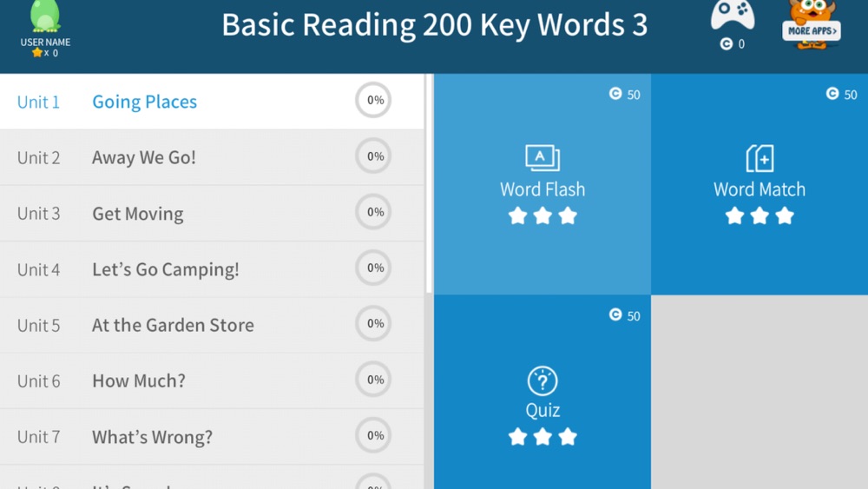The width and height of the screenshot is (868, 489).
Task: Select Unit 1 Going Places
Action: (212, 102)
